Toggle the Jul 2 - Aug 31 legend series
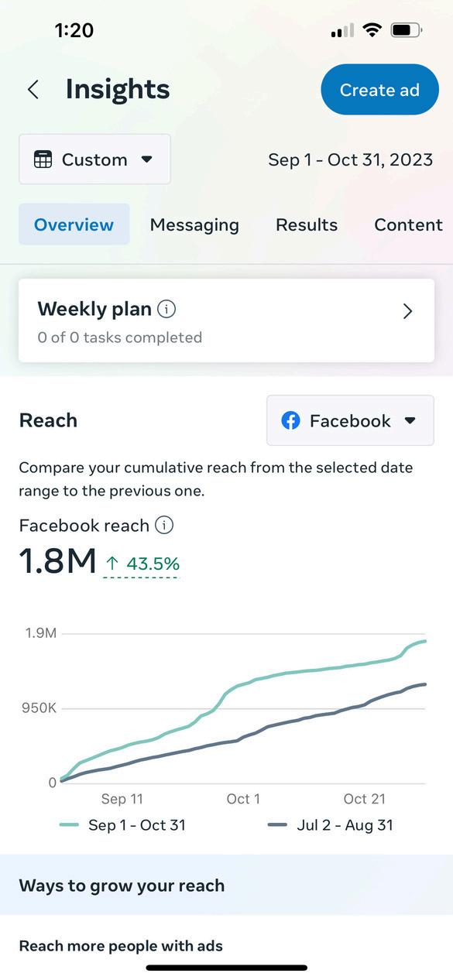The width and height of the screenshot is (453, 980). (x=331, y=825)
